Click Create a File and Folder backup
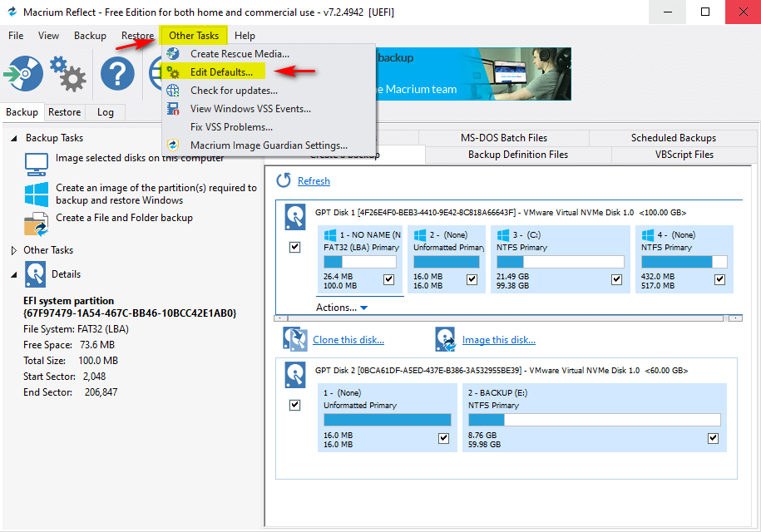This screenshot has height=532, width=761. coord(124,218)
